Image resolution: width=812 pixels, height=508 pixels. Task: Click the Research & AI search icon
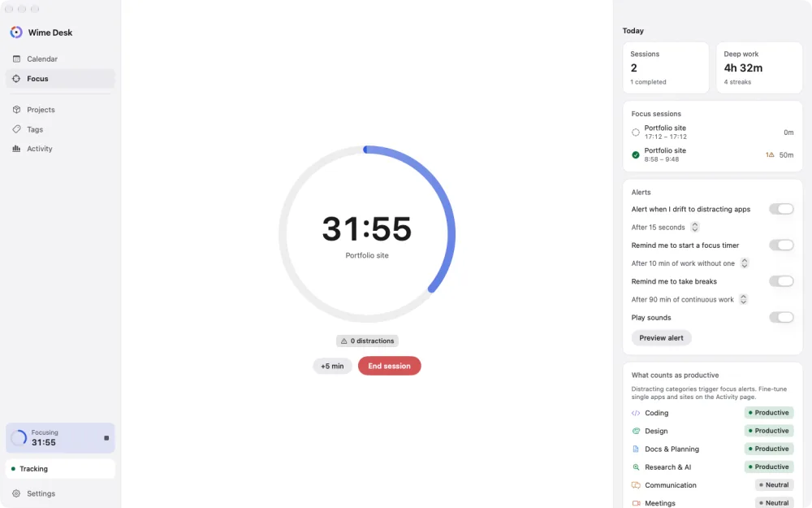(636, 467)
